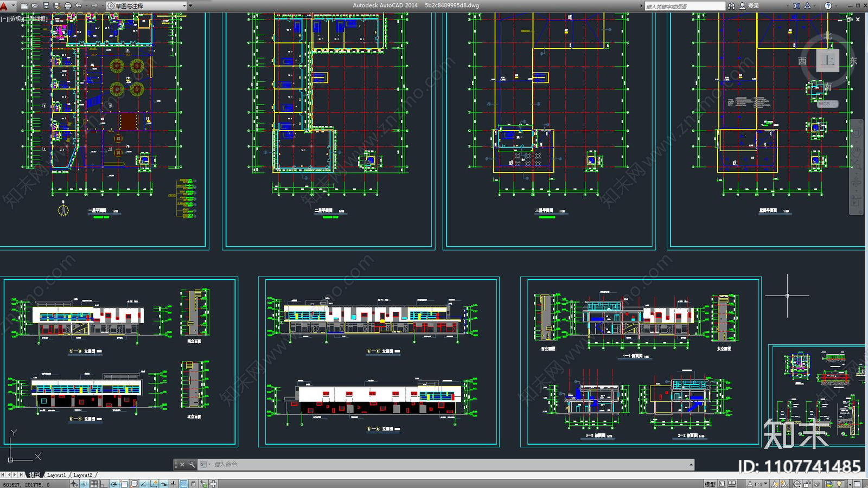Click 北 north on the ViewCube compass
This screenshot has width=868, height=488.
click(x=827, y=36)
